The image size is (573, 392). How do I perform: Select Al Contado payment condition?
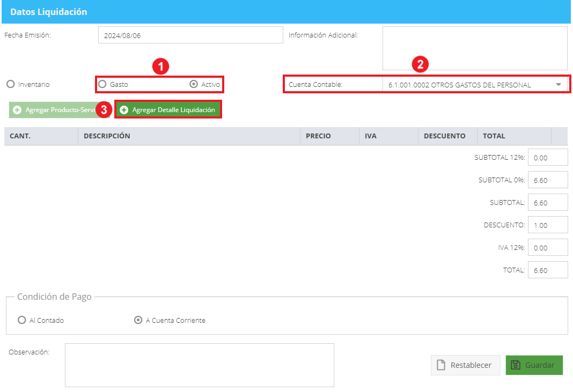pos(22,320)
